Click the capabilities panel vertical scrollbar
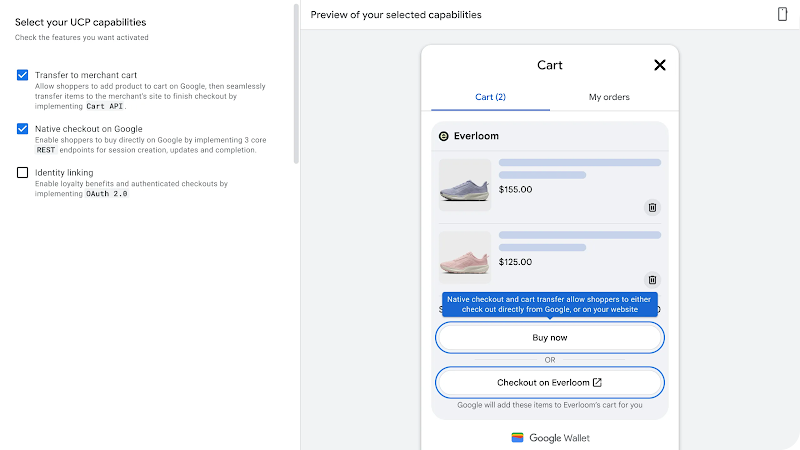 pyautogui.click(x=296, y=84)
